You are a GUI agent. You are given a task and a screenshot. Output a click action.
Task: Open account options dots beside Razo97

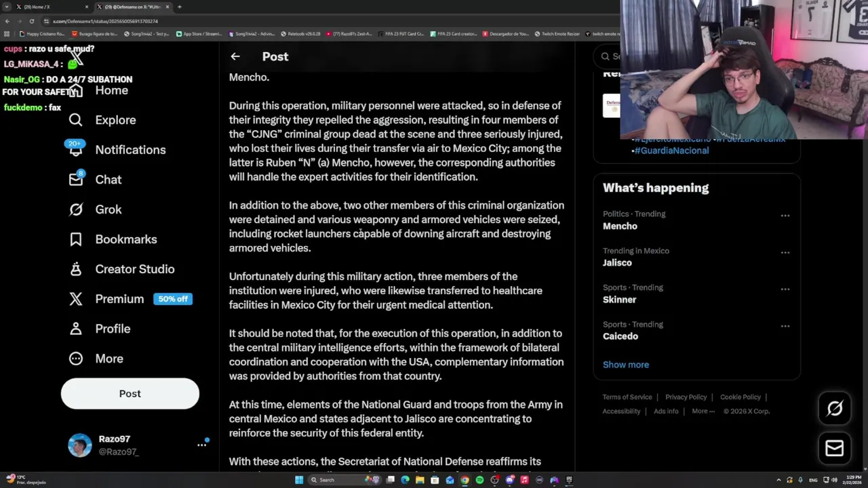(201, 445)
